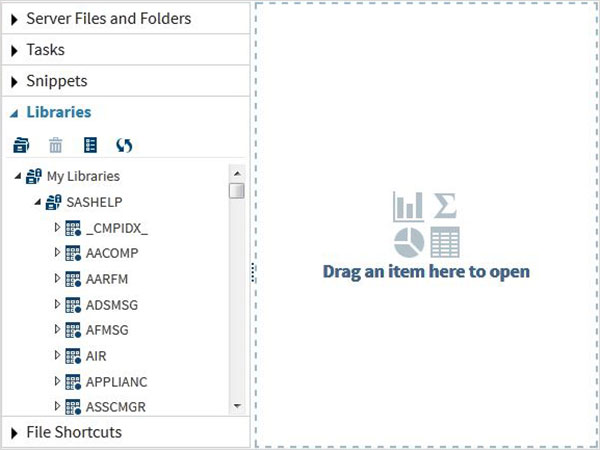Expand the ADSMSG table node
Viewport: 600px width, 450px height.
57,304
